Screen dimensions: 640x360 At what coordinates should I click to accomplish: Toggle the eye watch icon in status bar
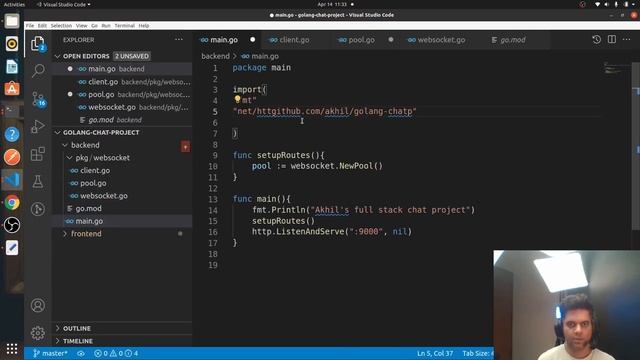(x=81, y=353)
